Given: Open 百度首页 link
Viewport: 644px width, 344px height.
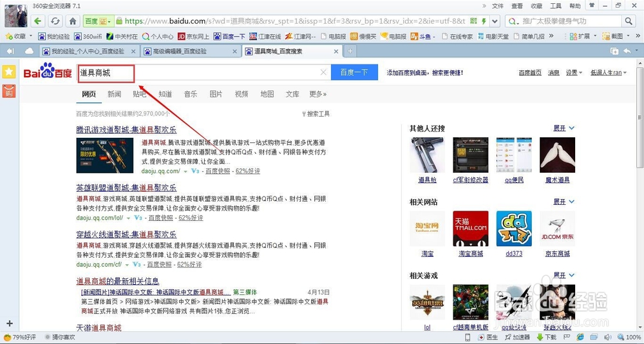Looking at the screenshot, I should tap(530, 72).
